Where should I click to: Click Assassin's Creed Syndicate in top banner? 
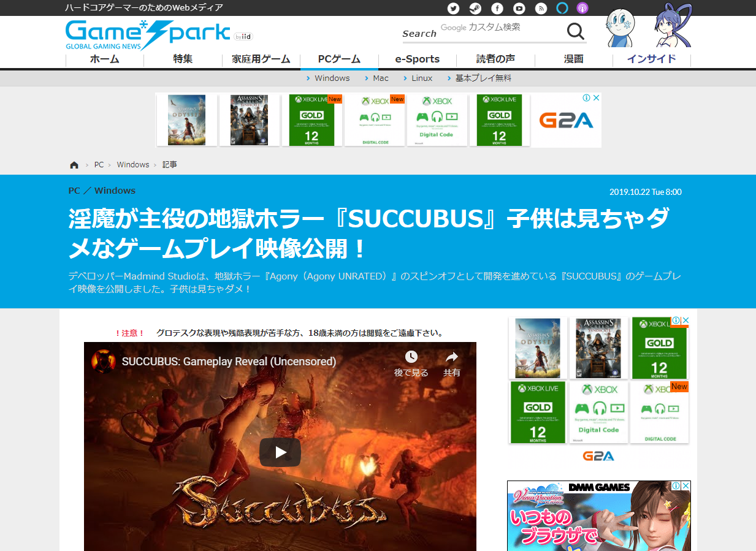[249, 120]
